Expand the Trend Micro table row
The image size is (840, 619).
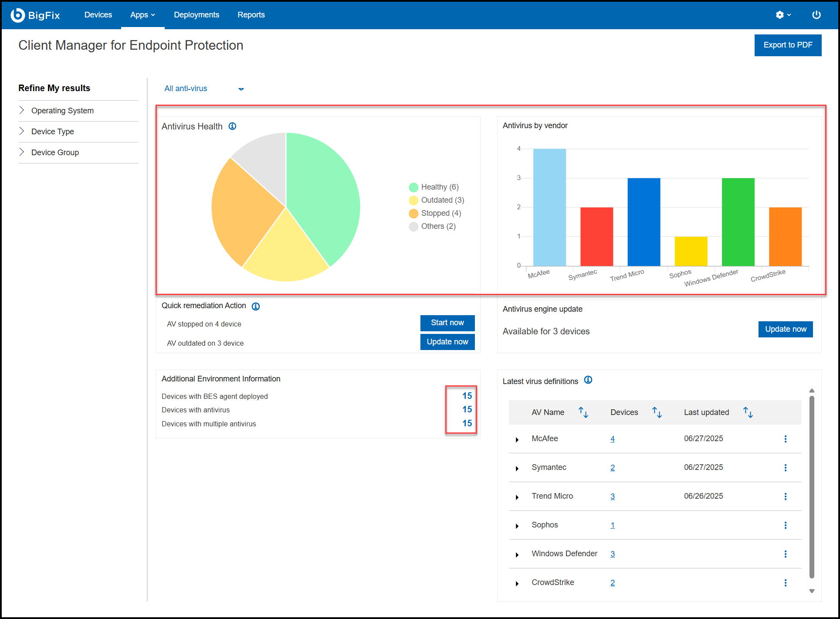point(517,497)
